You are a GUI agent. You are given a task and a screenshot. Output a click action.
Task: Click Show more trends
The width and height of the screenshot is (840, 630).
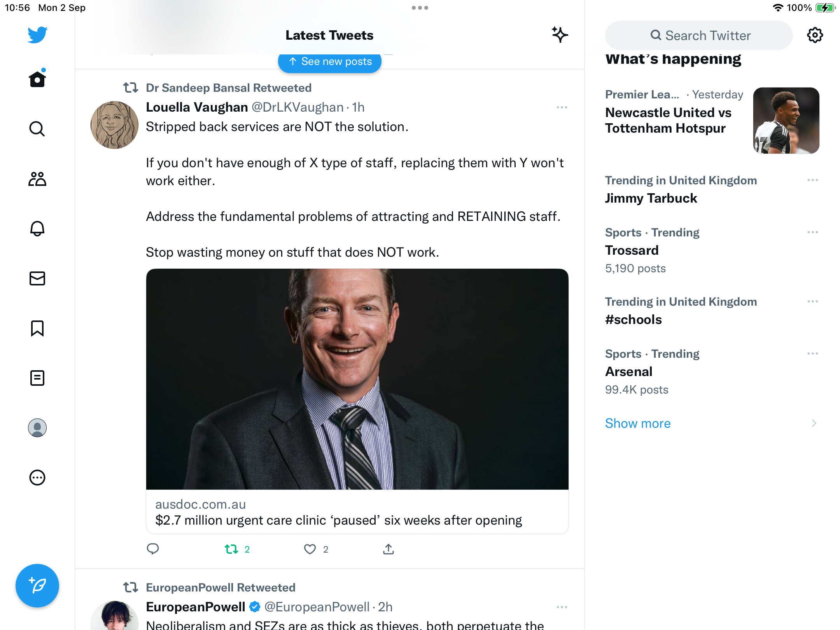pos(638,423)
